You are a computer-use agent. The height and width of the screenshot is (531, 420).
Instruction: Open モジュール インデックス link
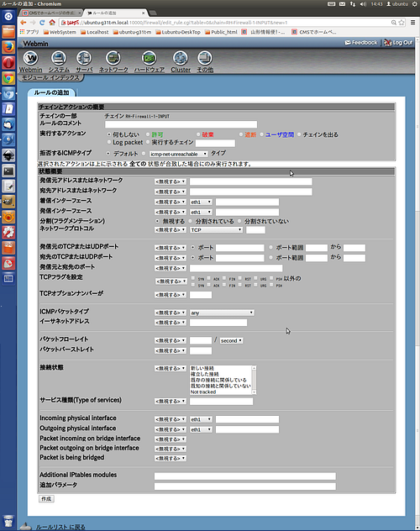[50, 78]
